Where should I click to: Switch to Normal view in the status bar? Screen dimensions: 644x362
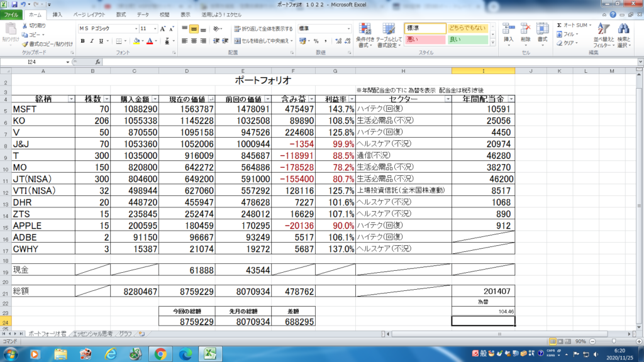[553, 341]
